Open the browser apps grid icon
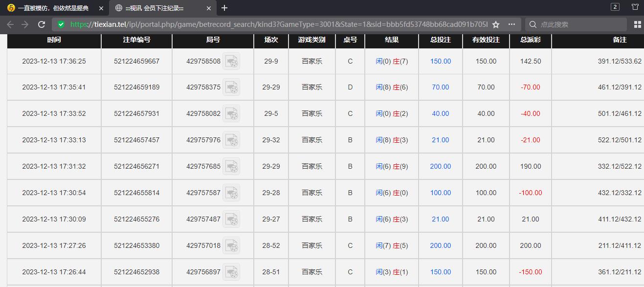Viewport: 644px width, 287px height. (638, 24)
